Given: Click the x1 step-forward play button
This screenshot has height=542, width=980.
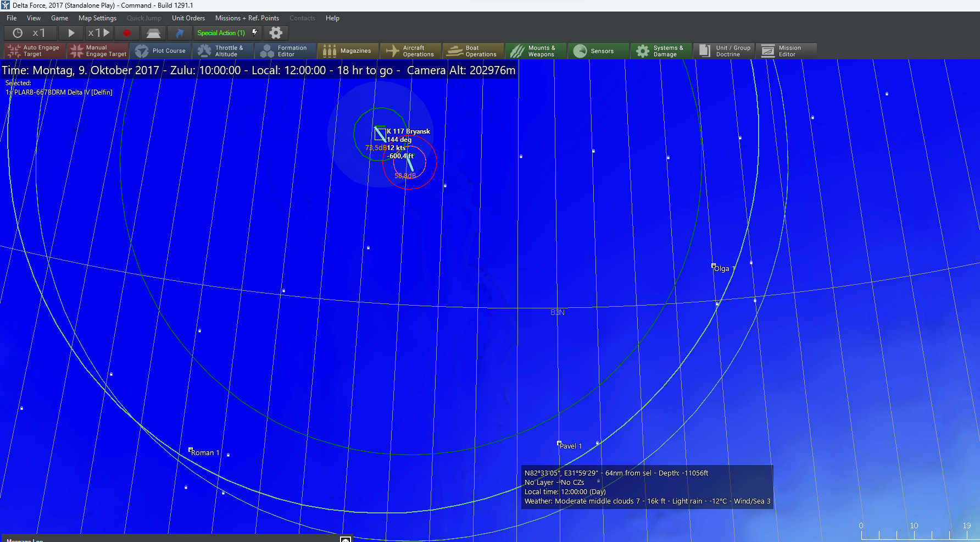Looking at the screenshot, I should [99, 33].
